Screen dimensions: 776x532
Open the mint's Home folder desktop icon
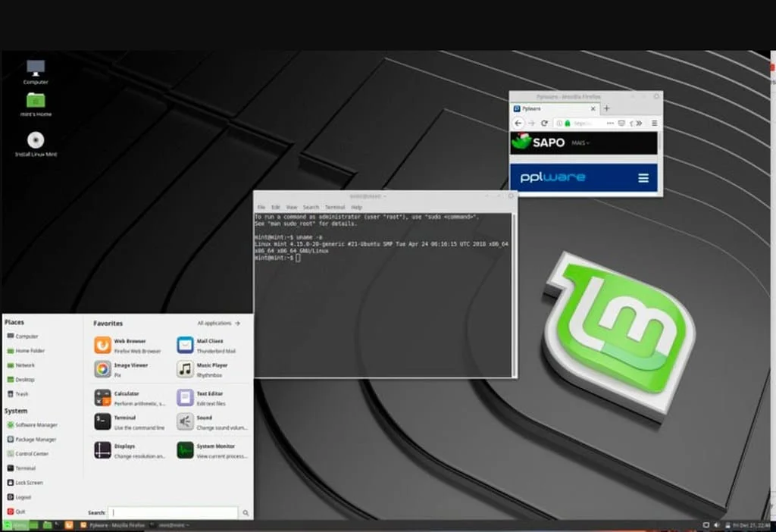point(36,104)
